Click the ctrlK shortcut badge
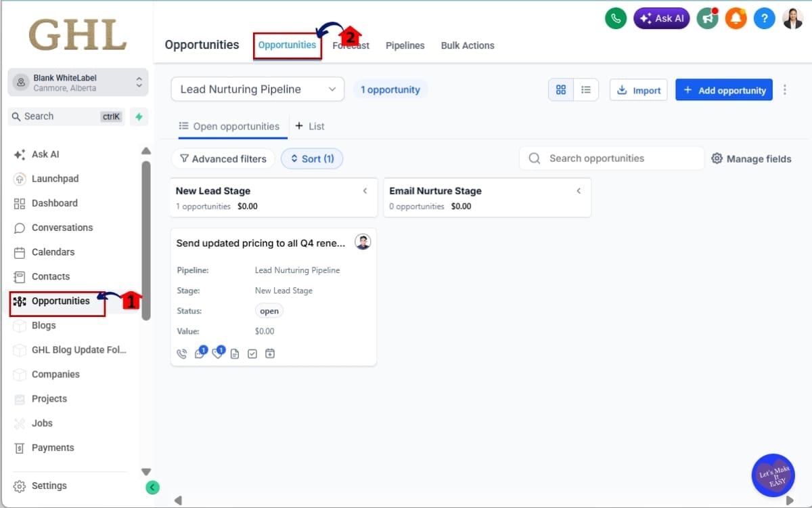Viewport: 812px width, 508px height. click(x=112, y=117)
